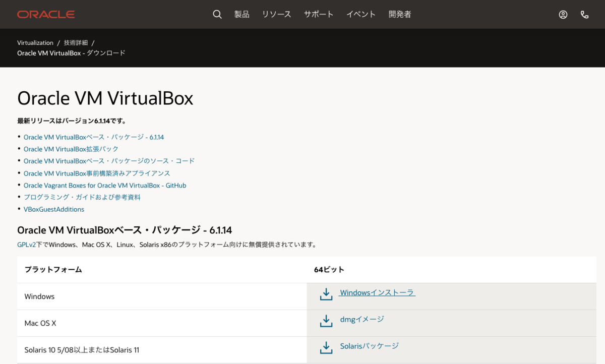Open the 開発者 menu

click(400, 14)
